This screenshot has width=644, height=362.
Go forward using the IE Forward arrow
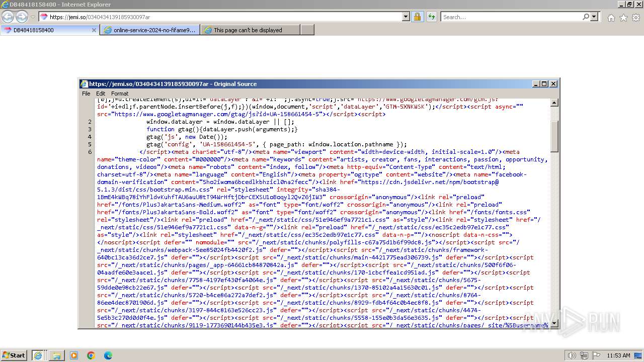point(22,17)
